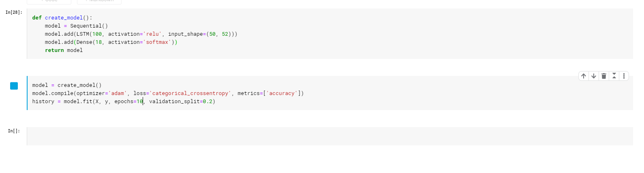Image resolution: width=644 pixels, height=173 pixels.
Task: Move the active cell down
Action: click(x=594, y=76)
